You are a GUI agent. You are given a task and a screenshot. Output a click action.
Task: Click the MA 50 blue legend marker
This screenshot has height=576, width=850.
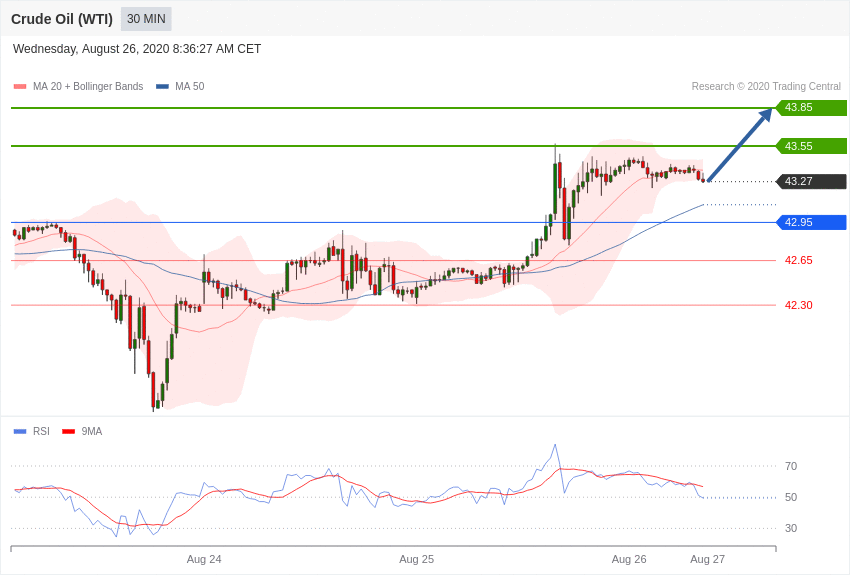[x=162, y=87]
